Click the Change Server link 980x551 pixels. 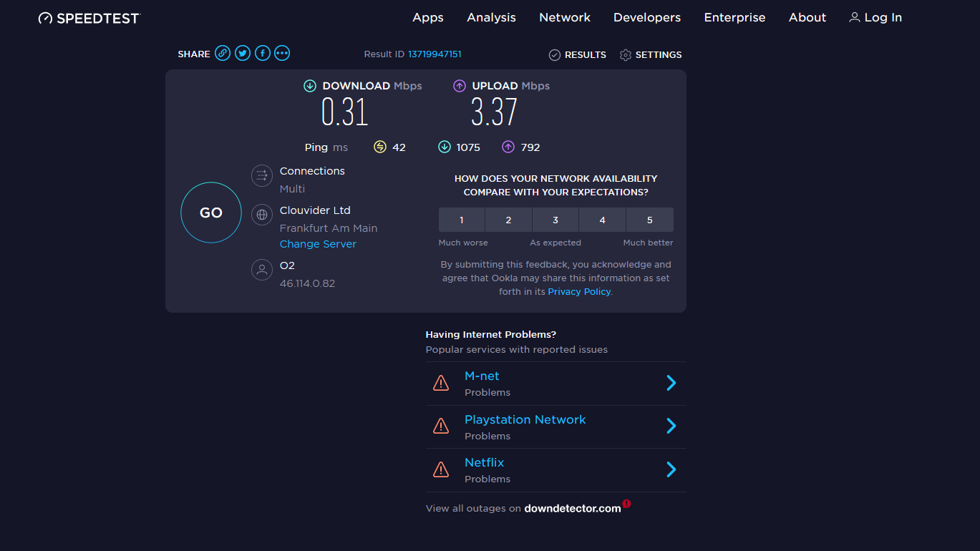(318, 244)
